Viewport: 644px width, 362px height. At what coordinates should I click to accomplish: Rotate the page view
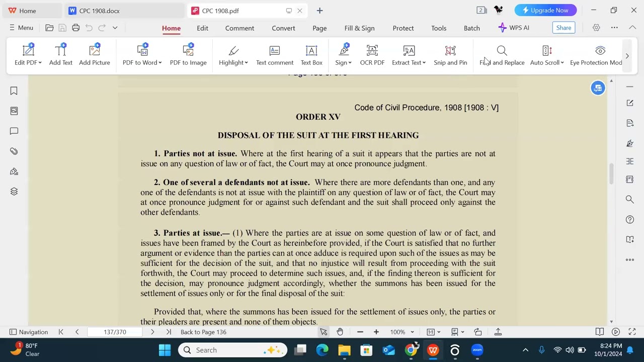(x=478, y=332)
